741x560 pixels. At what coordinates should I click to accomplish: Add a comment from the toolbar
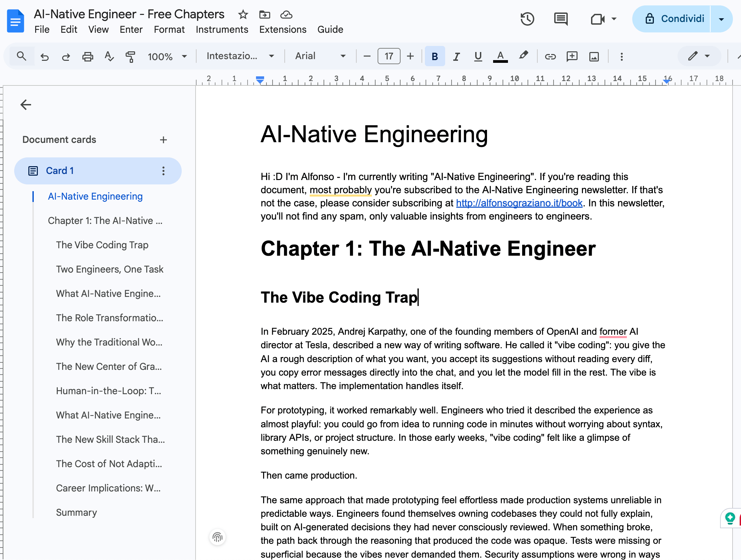click(572, 56)
